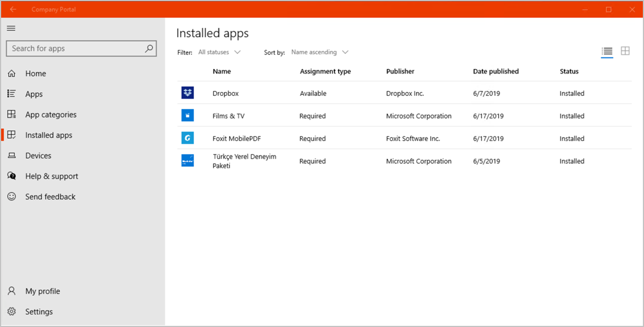Image resolution: width=644 pixels, height=327 pixels.
Task: Click the Apps list icon
Action: point(12,94)
